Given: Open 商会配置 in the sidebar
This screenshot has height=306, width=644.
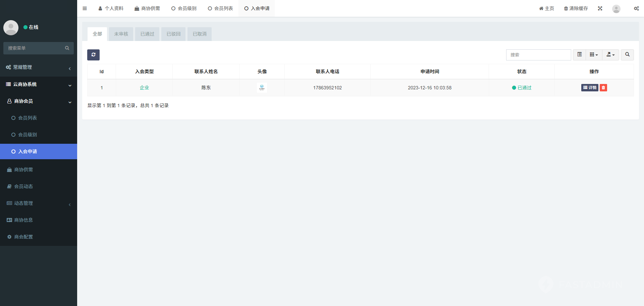Looking at the screenshot, I should [39, 237].
